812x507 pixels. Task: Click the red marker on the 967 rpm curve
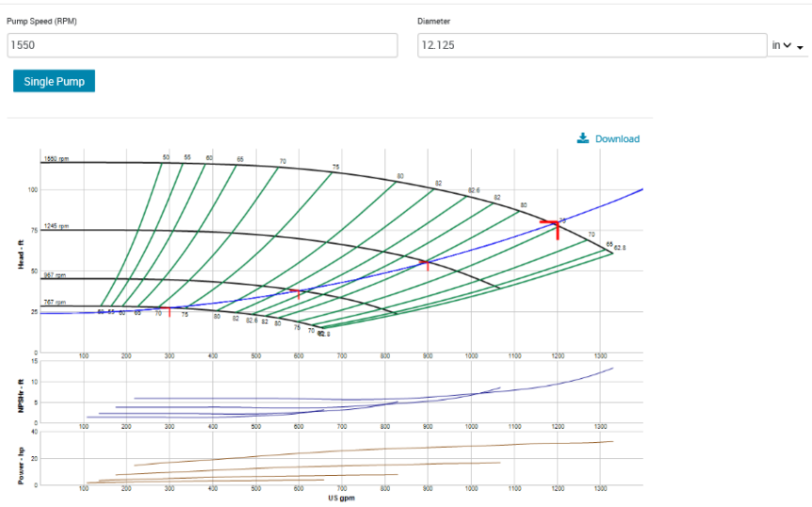pyautogui.click(x=300, y=294)
